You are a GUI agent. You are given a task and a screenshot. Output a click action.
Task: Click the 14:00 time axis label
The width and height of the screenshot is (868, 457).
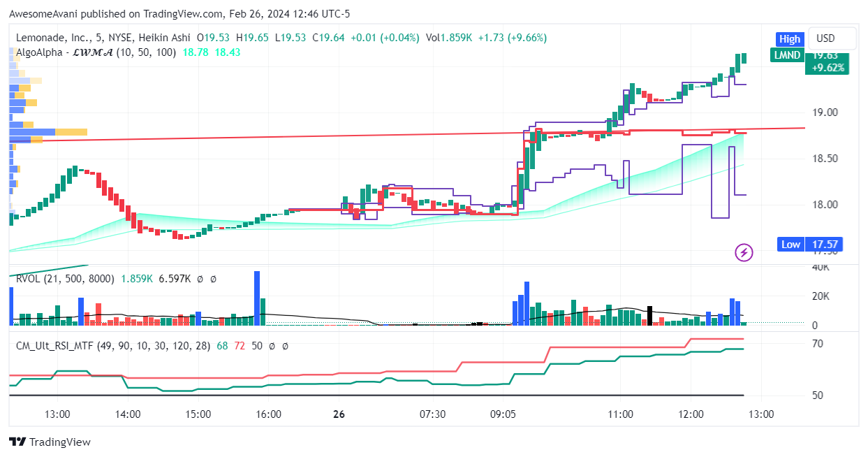click(x=128, y=414)
